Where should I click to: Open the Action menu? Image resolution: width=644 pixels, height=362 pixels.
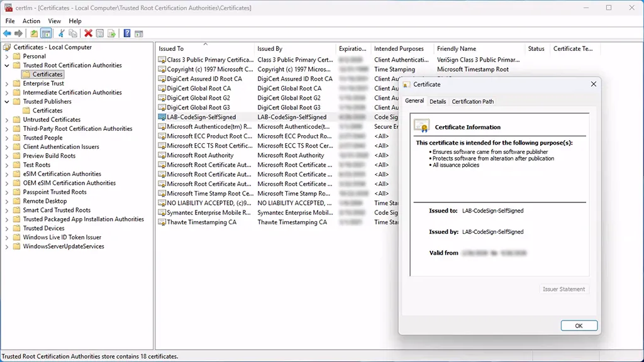pos(31,21)
